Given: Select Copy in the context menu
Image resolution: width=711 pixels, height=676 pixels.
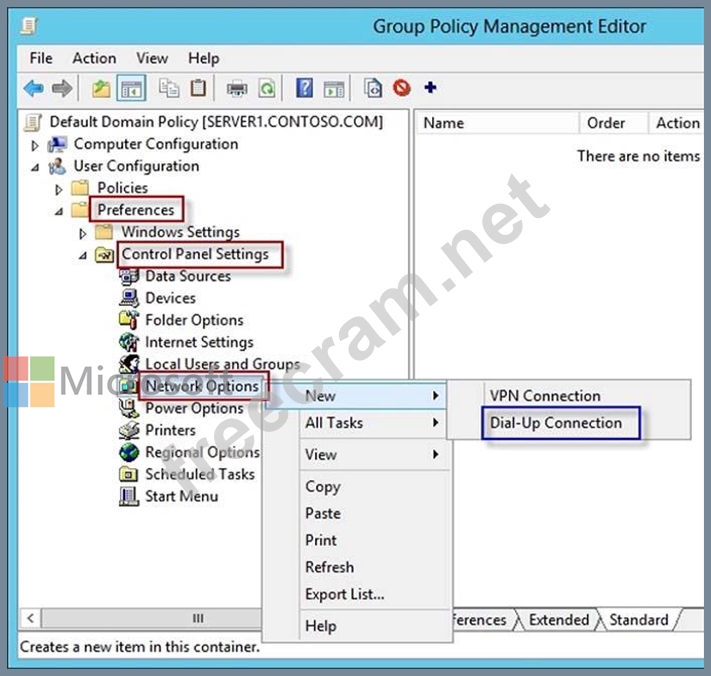Looking at the screenshot, I should [x=323, y=486].
